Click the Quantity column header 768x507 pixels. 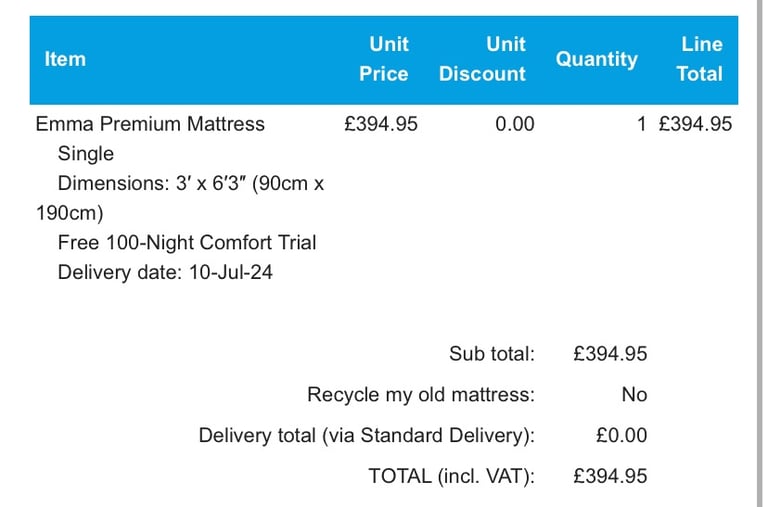tap(596, 59)
